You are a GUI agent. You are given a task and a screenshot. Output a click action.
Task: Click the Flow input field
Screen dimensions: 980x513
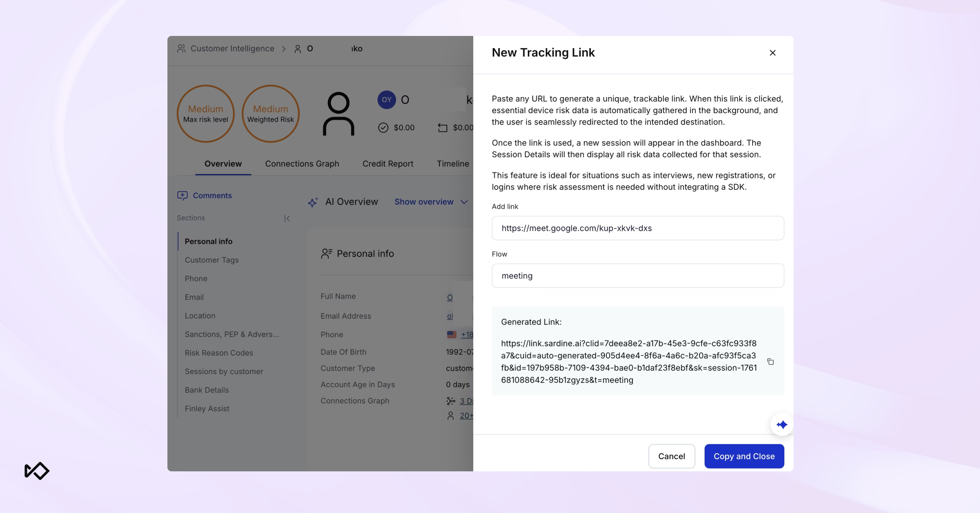coord(637,276)
